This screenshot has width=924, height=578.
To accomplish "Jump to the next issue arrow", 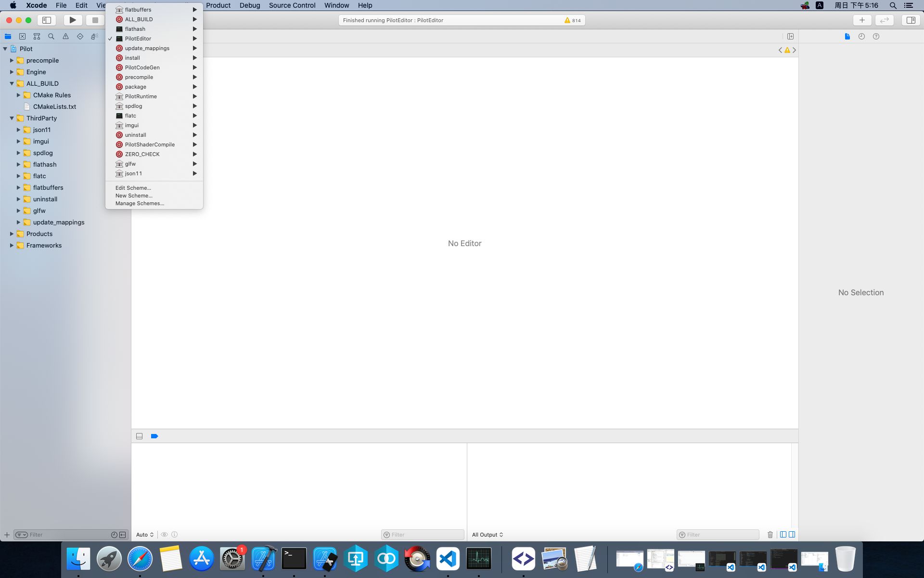I will click(794, 50).
